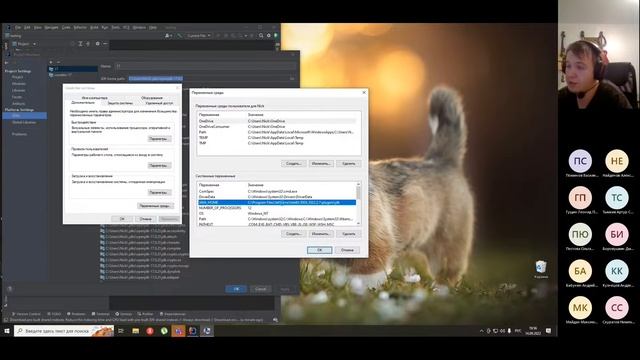Screen dimensions: 640x360
Task: Open Task View on the taskbar
Action: [x=121, y=331]
